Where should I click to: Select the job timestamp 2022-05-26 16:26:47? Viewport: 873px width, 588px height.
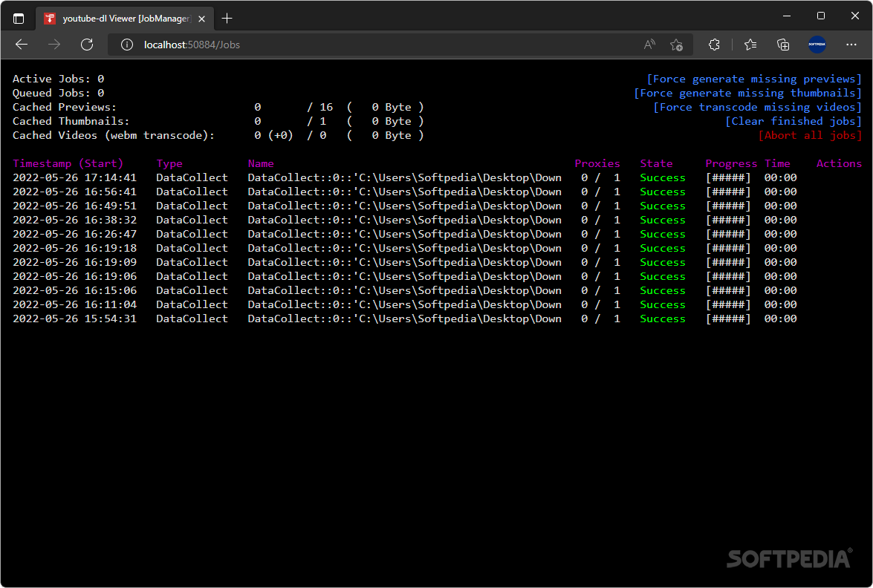[74, 234]
